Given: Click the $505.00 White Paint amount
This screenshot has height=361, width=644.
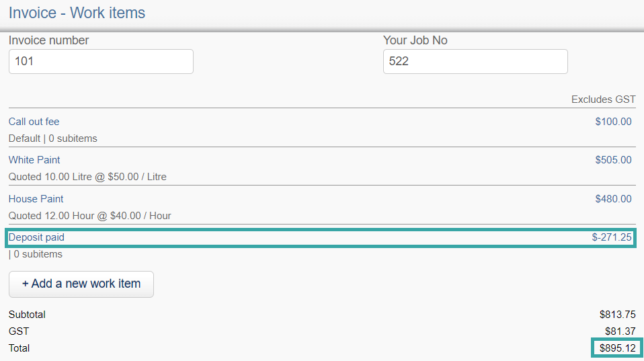Looking at the screenshot, I should pyautogui.click(x=613, y=160).
